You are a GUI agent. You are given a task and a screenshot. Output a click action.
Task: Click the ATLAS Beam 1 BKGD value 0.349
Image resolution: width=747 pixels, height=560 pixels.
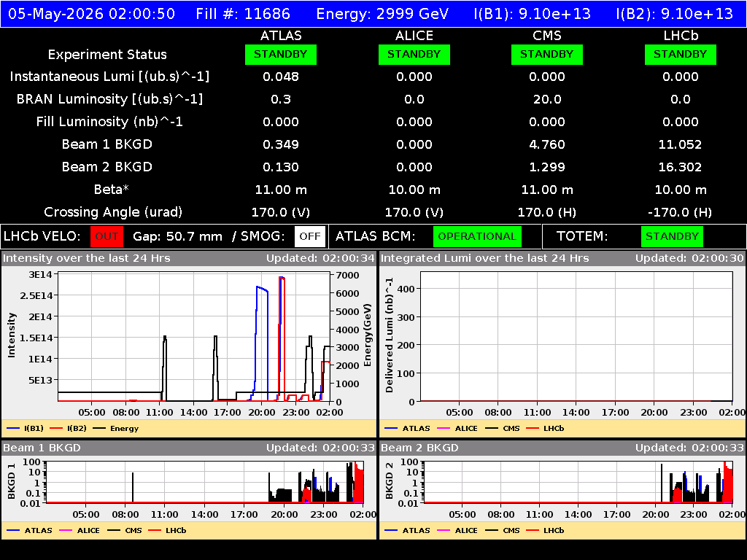[x=281, y=144]
